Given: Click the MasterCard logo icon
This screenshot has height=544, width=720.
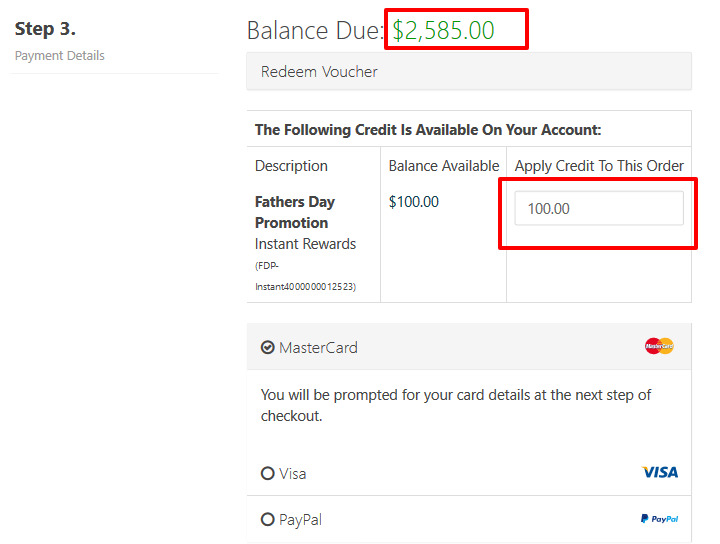Looking at the screenshot, I should coord(659,346).
